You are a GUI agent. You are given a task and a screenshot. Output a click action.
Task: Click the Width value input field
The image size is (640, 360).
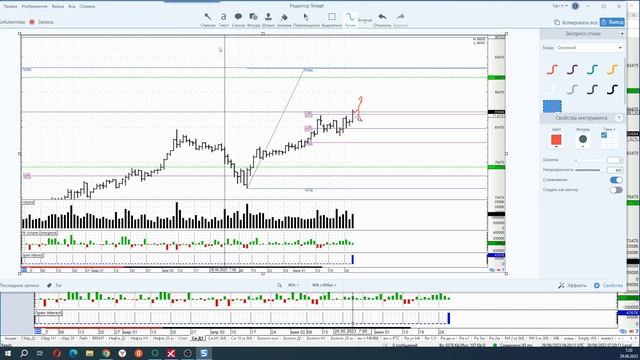tap(615, 160)
